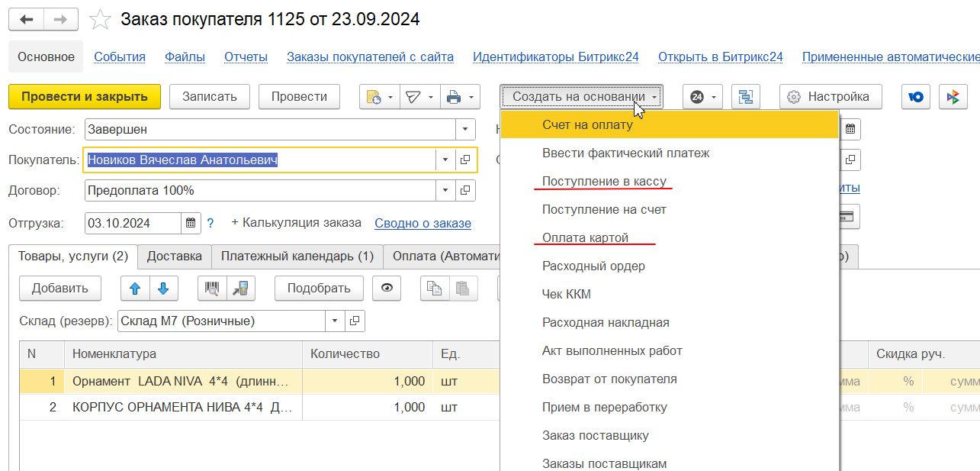The height and width of the screenshot is (471, 980).
Task: Click the barcode search icon
Action: click(212, 288)
